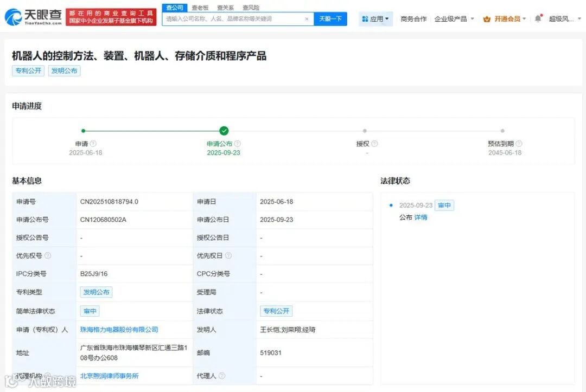Viewport: 586px width, 392px height.
Task: Select the 查关系 search tab
Action: click(225, 8)
